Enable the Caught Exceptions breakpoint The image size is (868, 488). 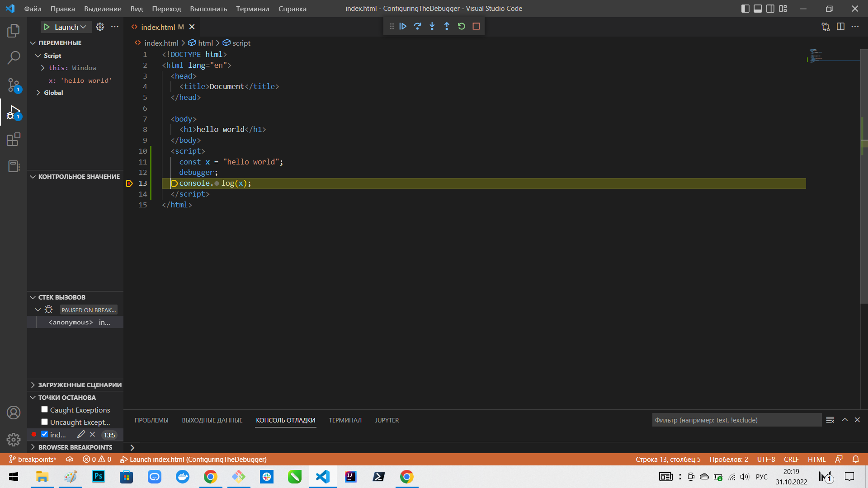click(x=44, y=409)
